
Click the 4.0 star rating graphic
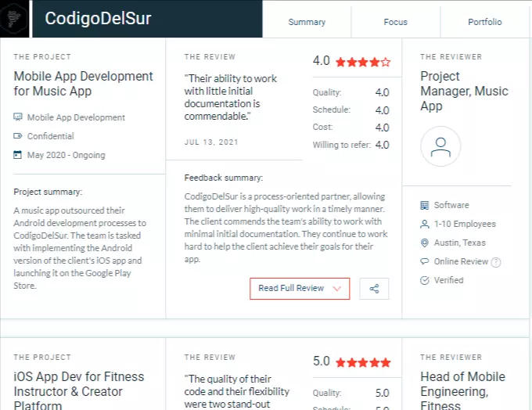point(363,62)
